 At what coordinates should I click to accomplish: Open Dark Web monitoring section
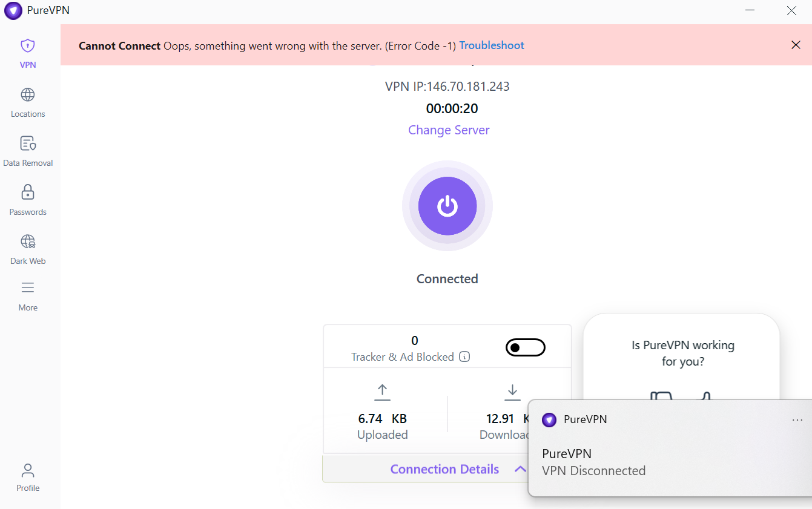28,249
